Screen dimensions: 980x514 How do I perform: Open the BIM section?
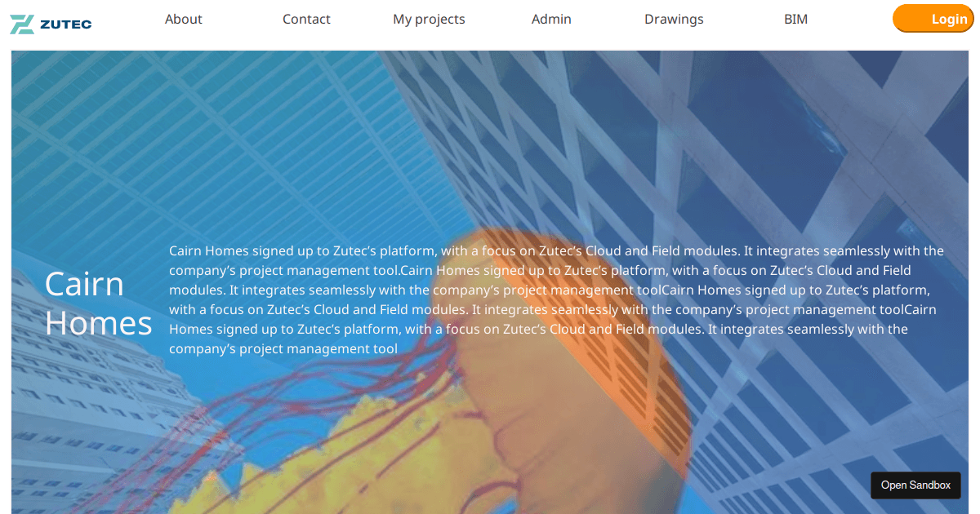[796, 19]
